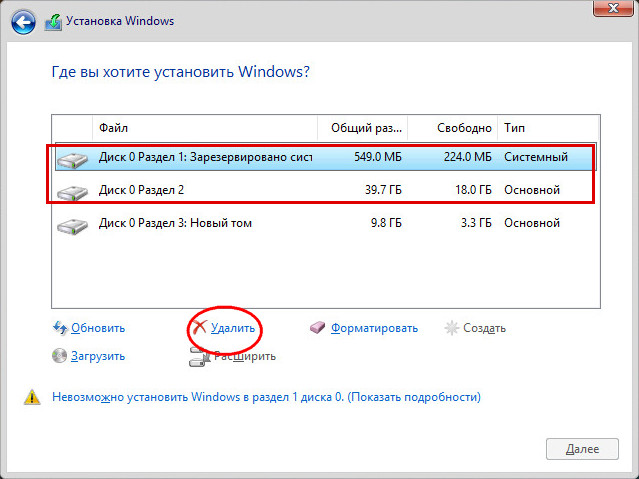Click the drive icon for Диск 0 Раздел 3
Screen dimensions: 639x479
tap(73, 225)
